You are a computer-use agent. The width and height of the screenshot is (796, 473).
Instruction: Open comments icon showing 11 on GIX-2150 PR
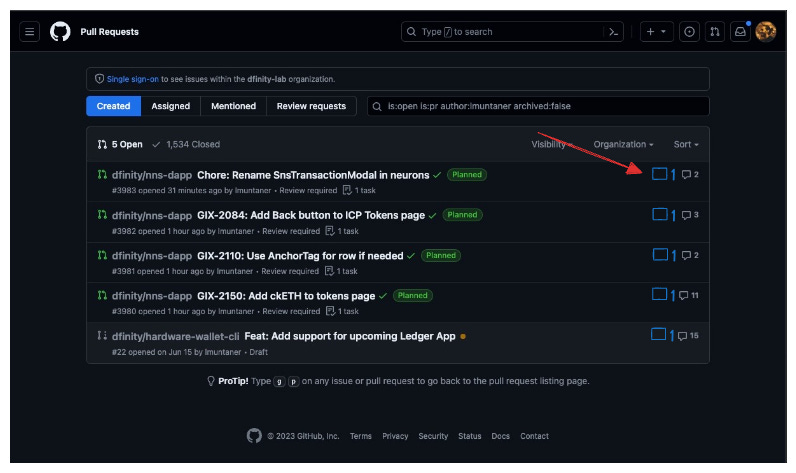click(x=688, y=295)
